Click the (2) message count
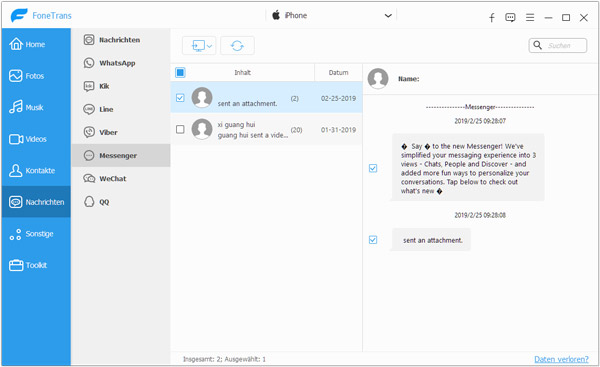This screenshot has height=367, width=600. (x=294, y=98)
